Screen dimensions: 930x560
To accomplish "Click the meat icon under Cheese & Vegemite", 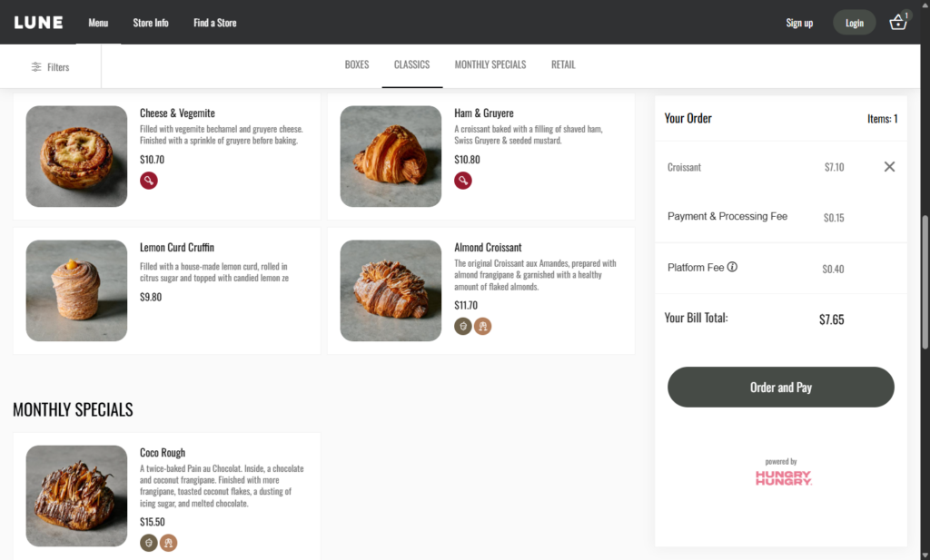I will point(148,181).
